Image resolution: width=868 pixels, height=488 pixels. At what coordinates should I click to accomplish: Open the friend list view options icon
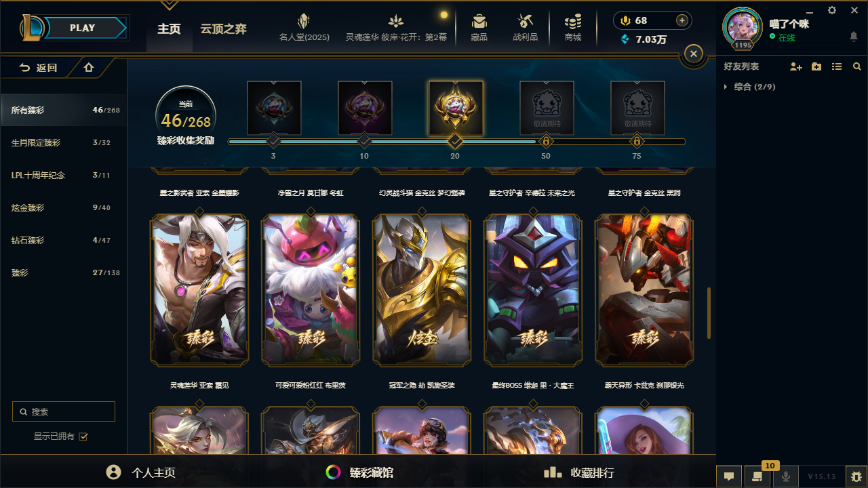point(837,66)
